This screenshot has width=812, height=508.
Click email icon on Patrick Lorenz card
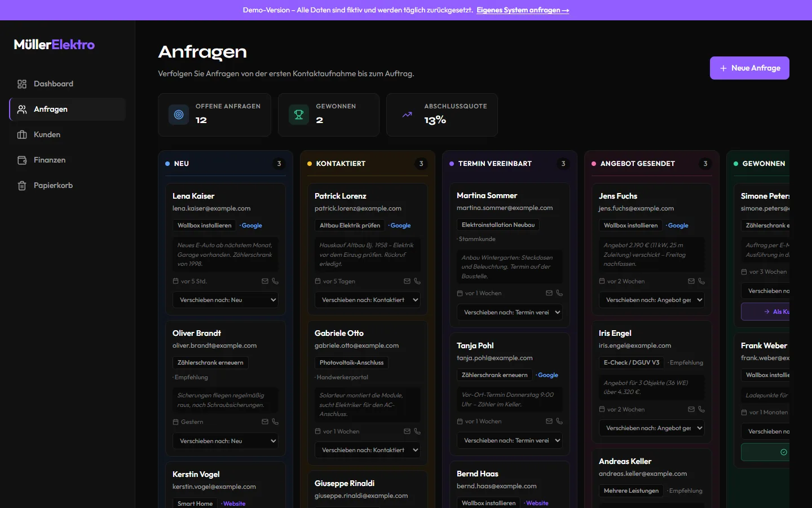(407, 281)
